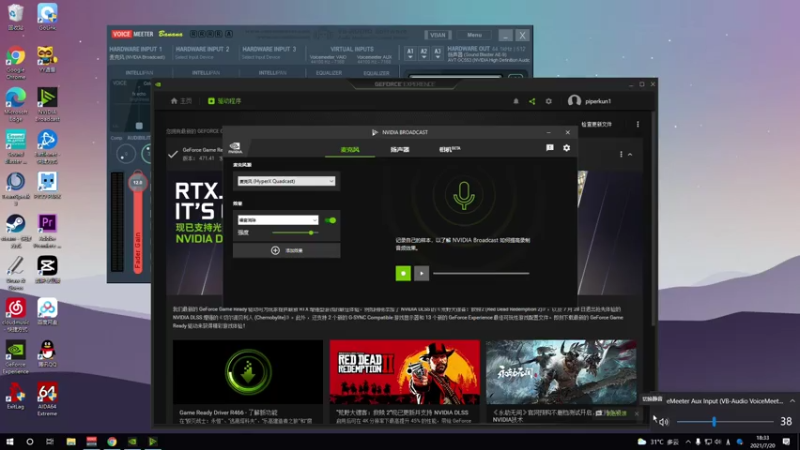This screenshot has width=800, height=450.
Task: Click GeForce Experience notifications bell icon
Action: pos(516,101)
